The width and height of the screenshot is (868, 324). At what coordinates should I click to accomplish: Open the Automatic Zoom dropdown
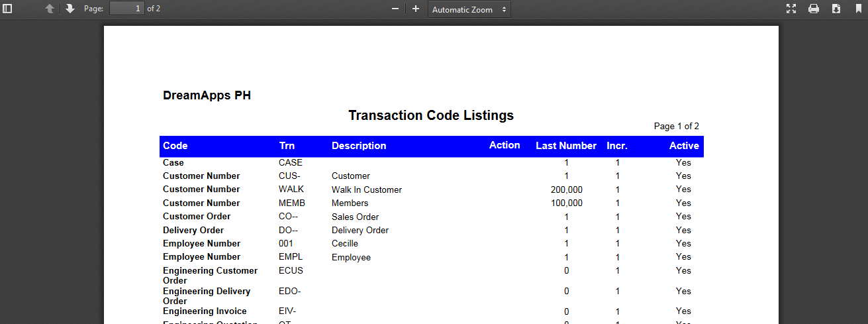[x=469, y=9]
